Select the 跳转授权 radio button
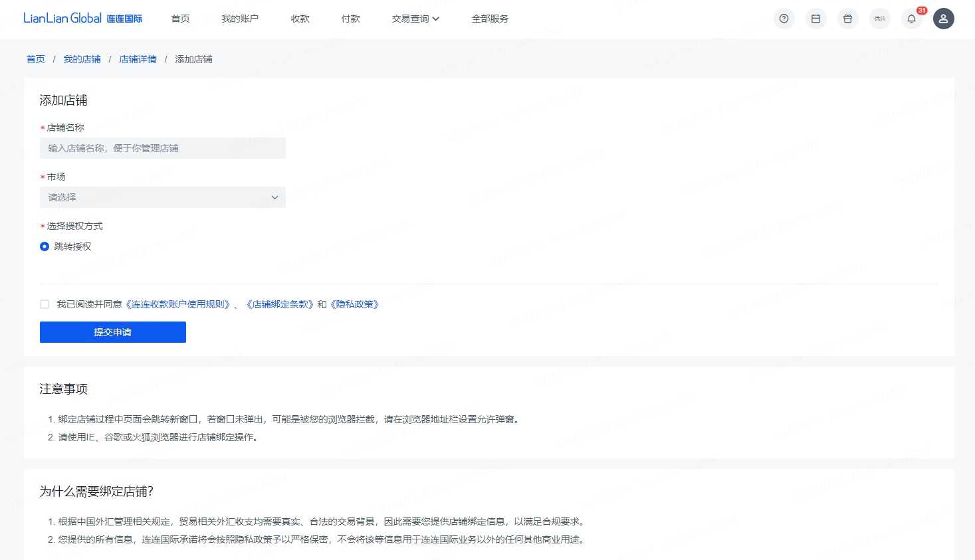 click(x=45, y=246)
